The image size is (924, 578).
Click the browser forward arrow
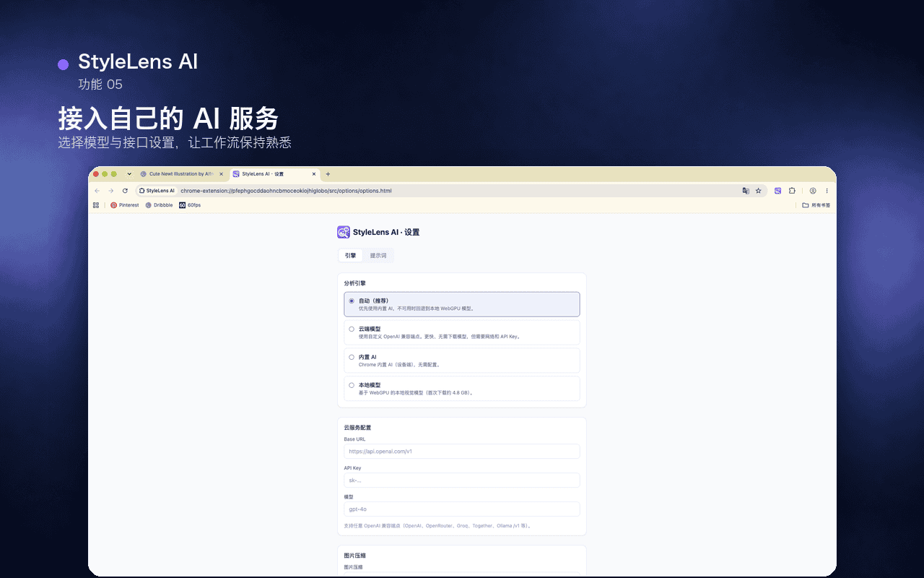[x=111, y=191]
